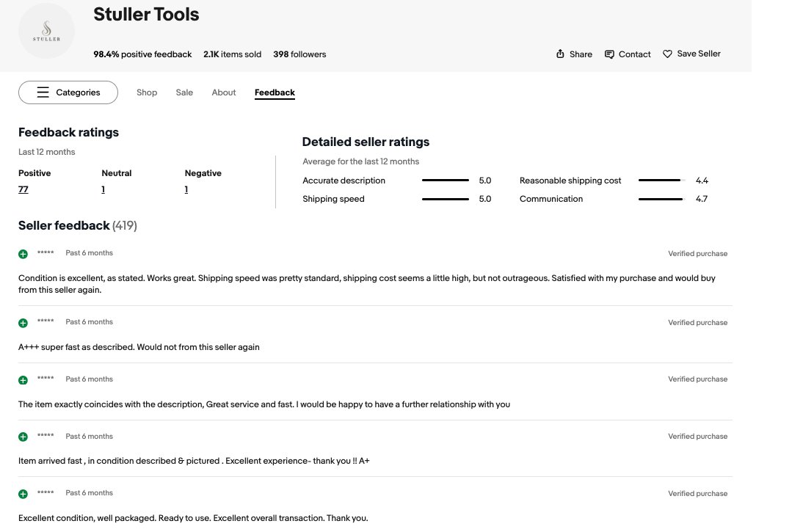Click the 2.1K items sold link

point(233,54)
